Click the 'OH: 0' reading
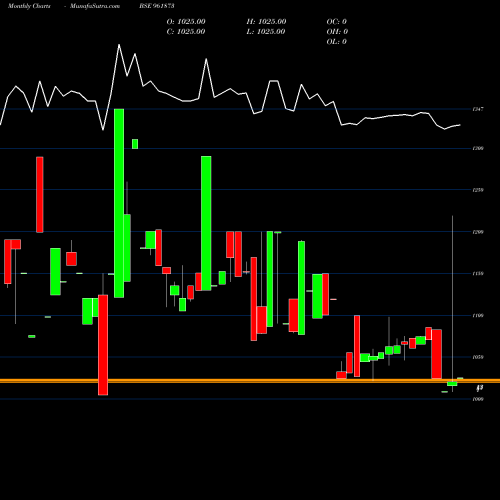Image resolution: width=500 pixels, height=500 pixels. (337, 32)
